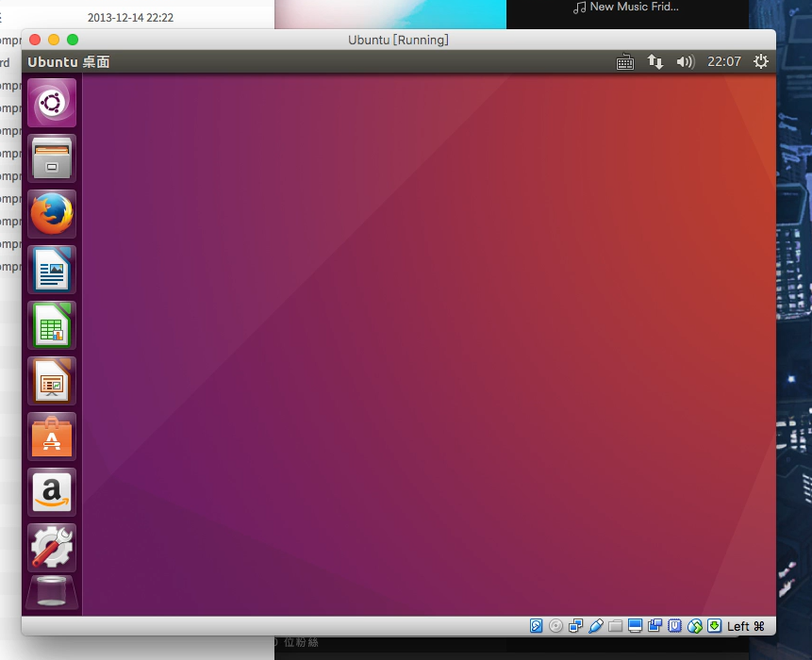Open the Ubuntu Dash search launcher

(52, 103)
